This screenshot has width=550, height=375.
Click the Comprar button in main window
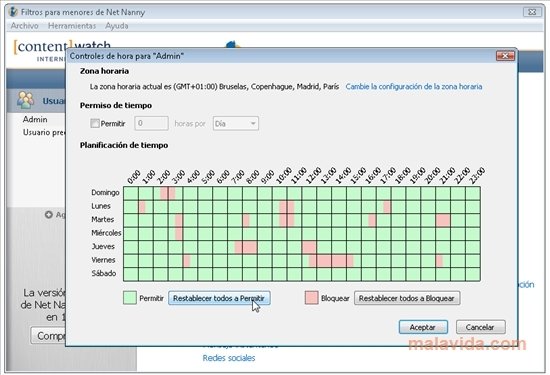click(x=48, y=336)
